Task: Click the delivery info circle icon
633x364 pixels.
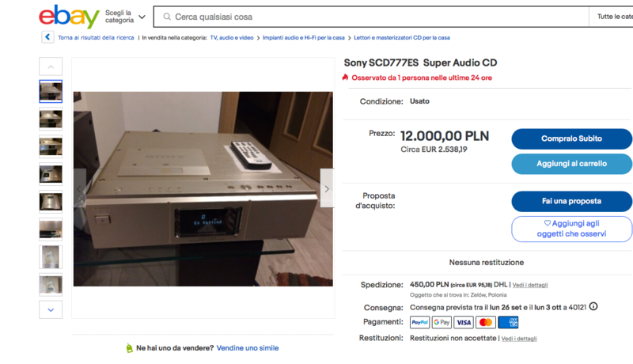Action: [593, 307]
